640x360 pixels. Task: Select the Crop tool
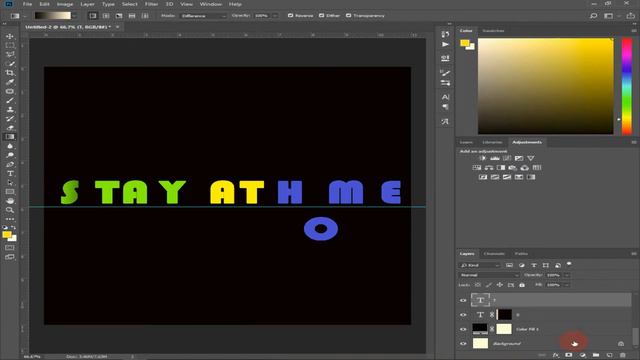(x=10, y=73)
